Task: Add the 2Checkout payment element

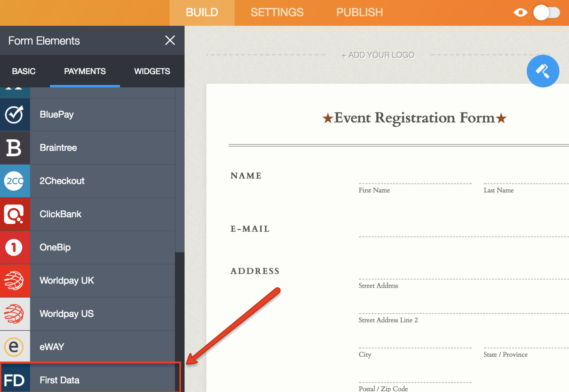Action: pyautogui.click(x=88, y=181)
